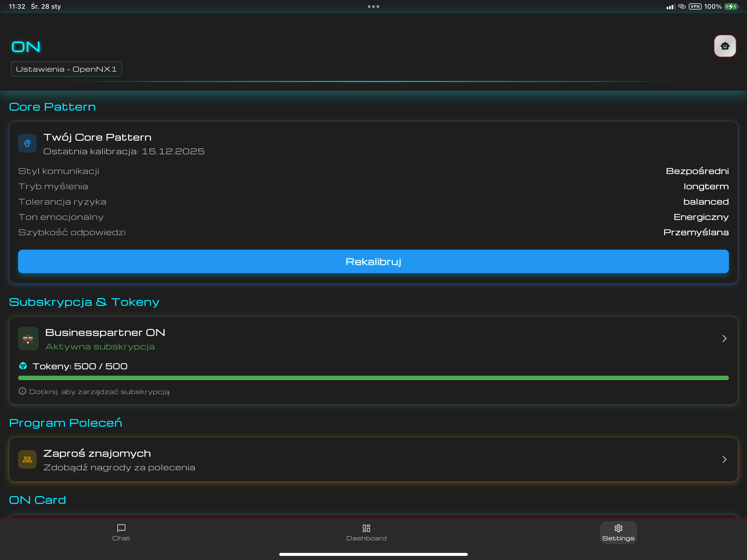Expand Businesspartner ON subscription chevron
Screen dimensions: 747x560
click(724, 339)
